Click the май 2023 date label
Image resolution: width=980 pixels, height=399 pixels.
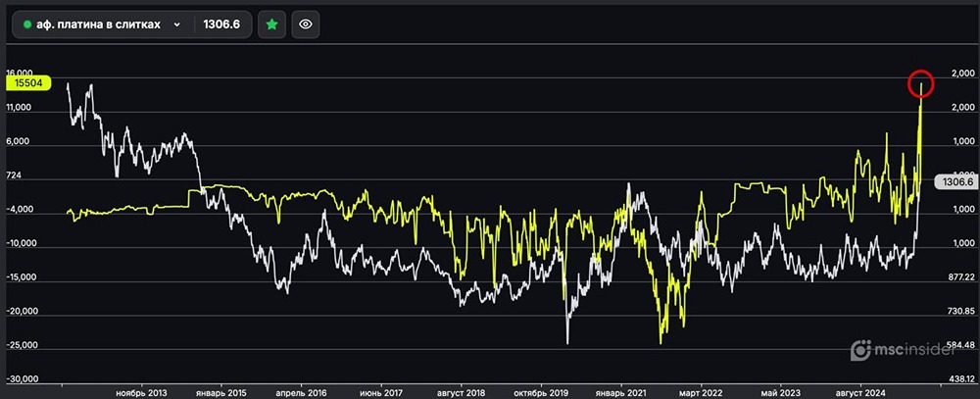(x=781, y=393)
